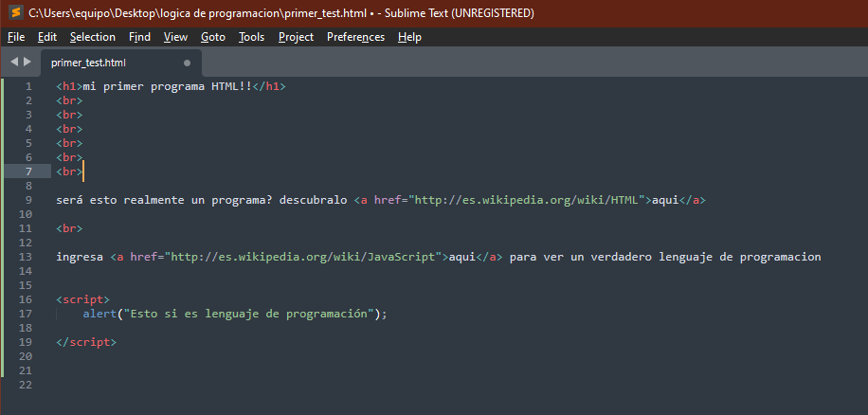Click the word 'aqui' on line 13
Image resolution: width=868 pixels, height=415 pixels.
462,257
